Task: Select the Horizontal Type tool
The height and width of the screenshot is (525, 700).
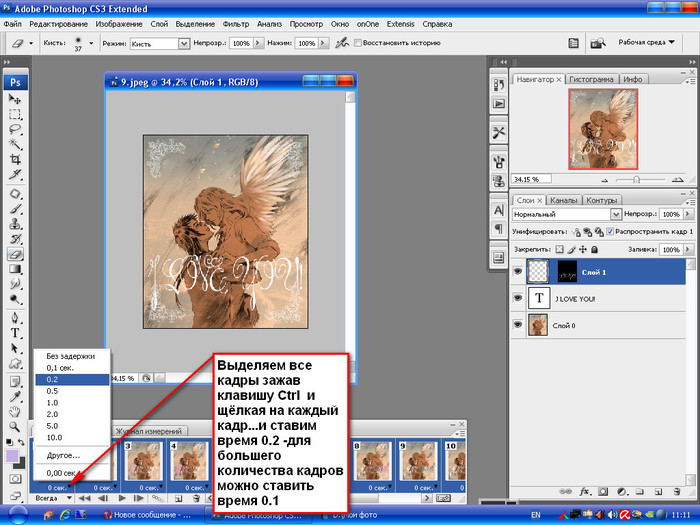Action: click(15, 333)
